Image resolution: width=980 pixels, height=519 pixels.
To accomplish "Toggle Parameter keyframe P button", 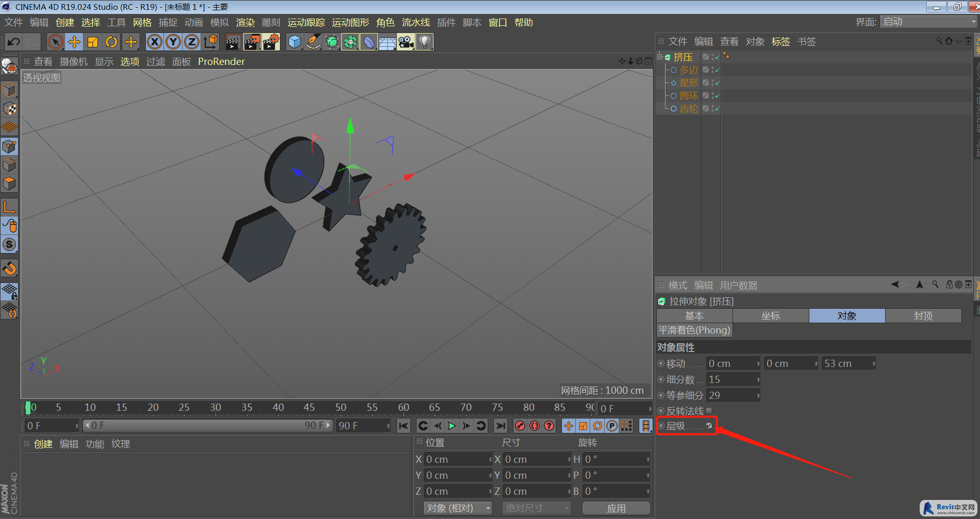I will tap(612, 426).
